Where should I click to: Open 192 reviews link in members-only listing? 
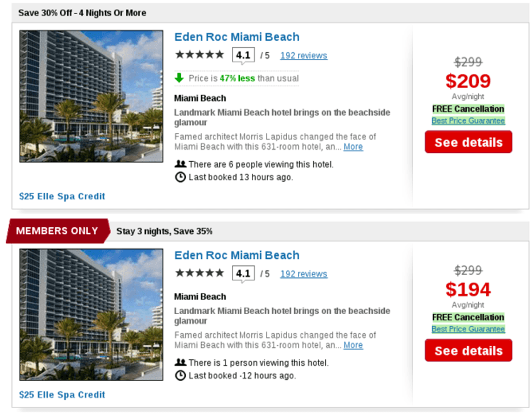coord(303,274)
